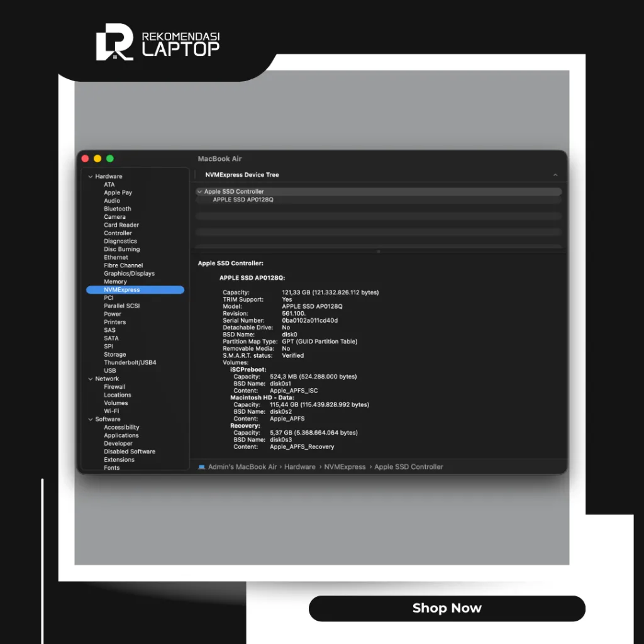Open Storage hardware info

tap(115, 355)
